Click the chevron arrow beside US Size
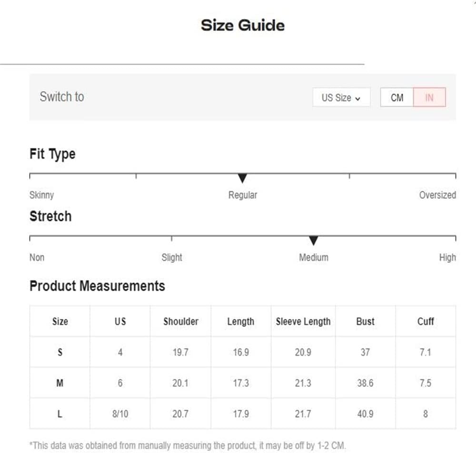Screen dimensions: 476x453 (357, 98)
